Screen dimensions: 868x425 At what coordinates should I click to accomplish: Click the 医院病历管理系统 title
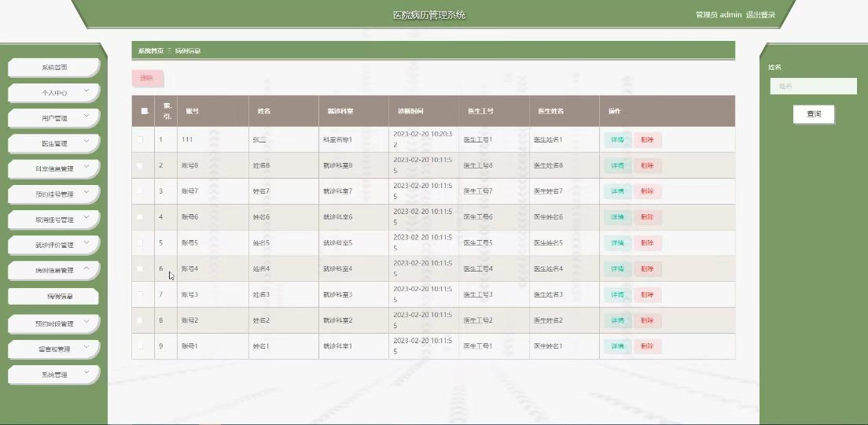click(429, 15)
